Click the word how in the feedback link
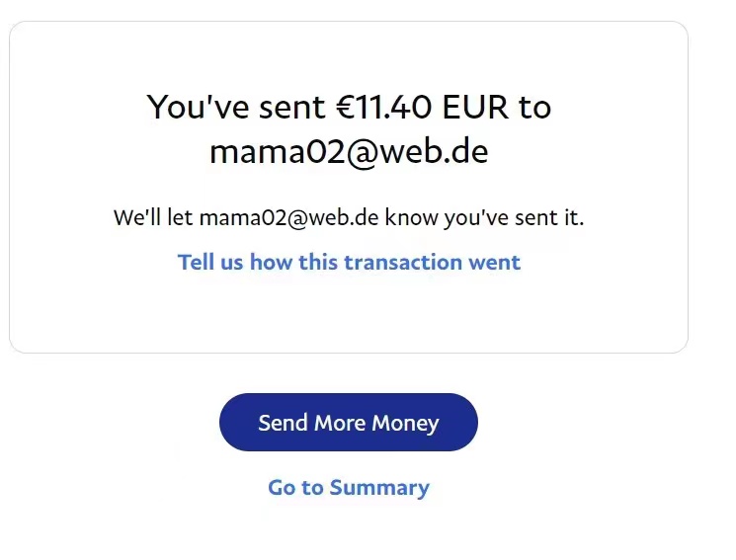 point(269,262)
